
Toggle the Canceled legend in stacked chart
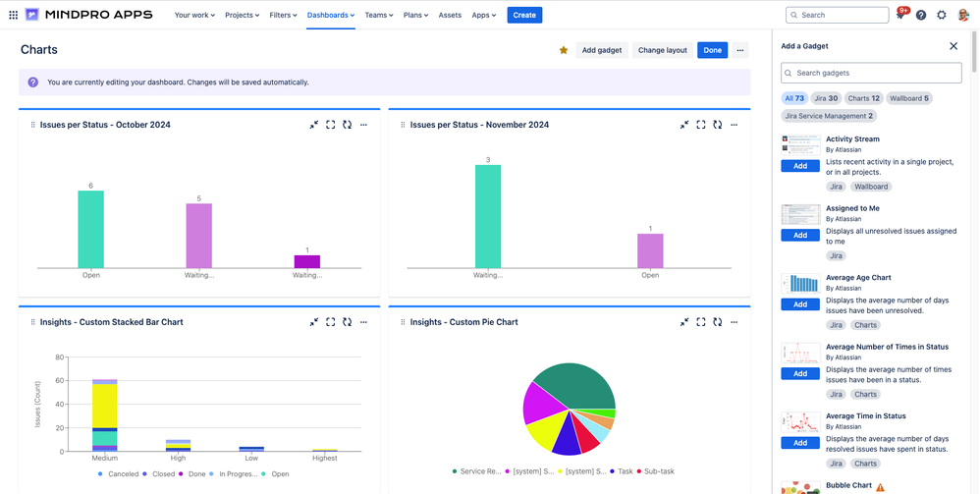(x=118, y=474)
